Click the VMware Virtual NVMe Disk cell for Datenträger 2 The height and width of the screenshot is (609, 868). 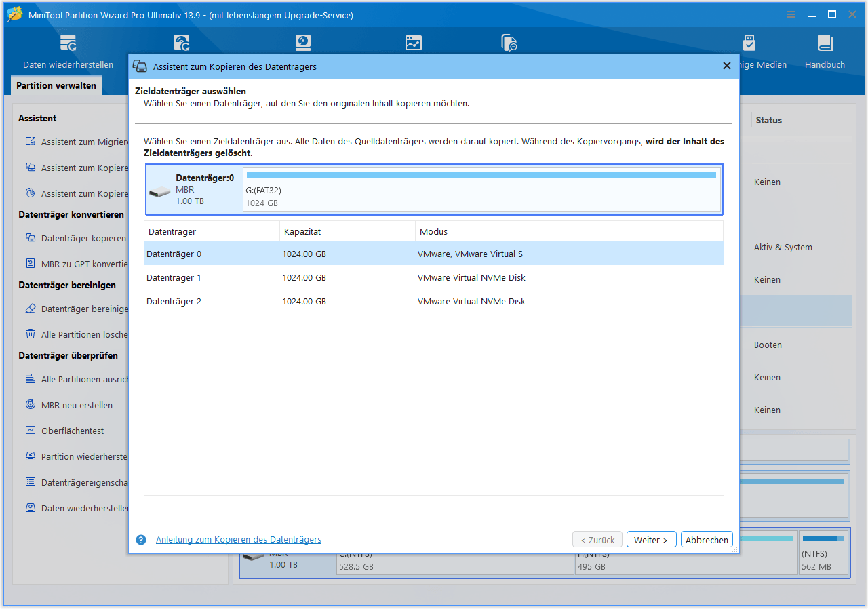[x=471, y=301]
